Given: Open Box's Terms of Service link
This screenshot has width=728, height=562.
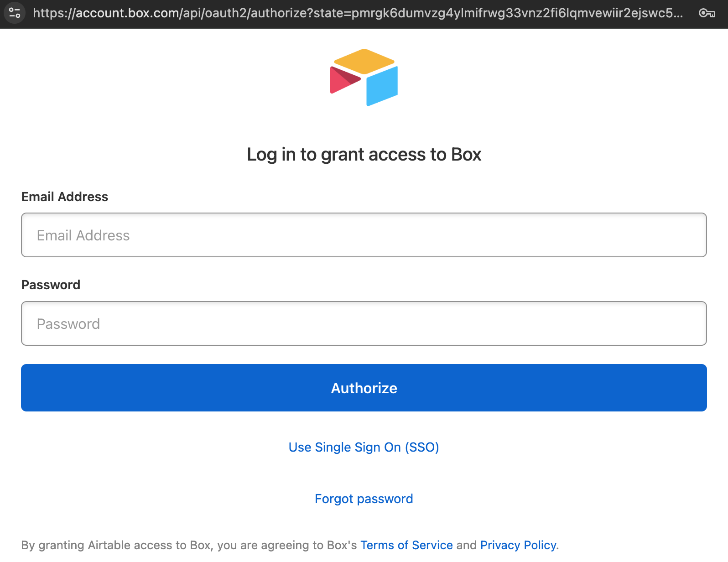Looking at the screenshot, I should click(x=406, y=545).
